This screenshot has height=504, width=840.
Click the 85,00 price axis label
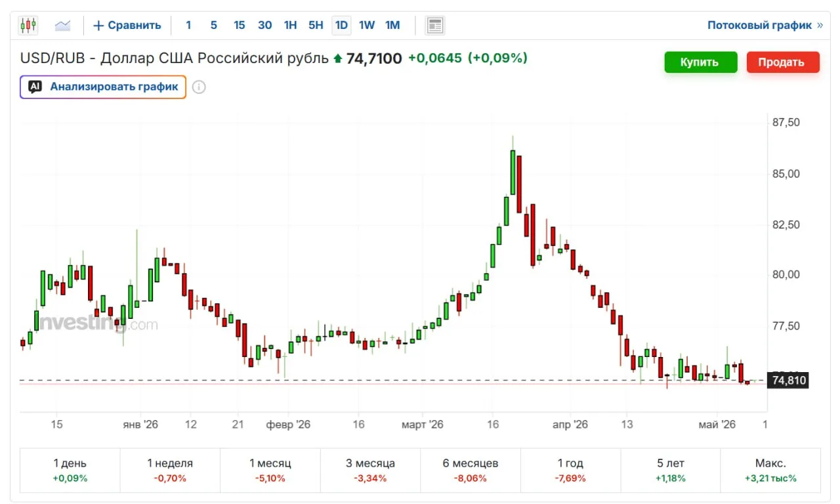click(786, 174)
